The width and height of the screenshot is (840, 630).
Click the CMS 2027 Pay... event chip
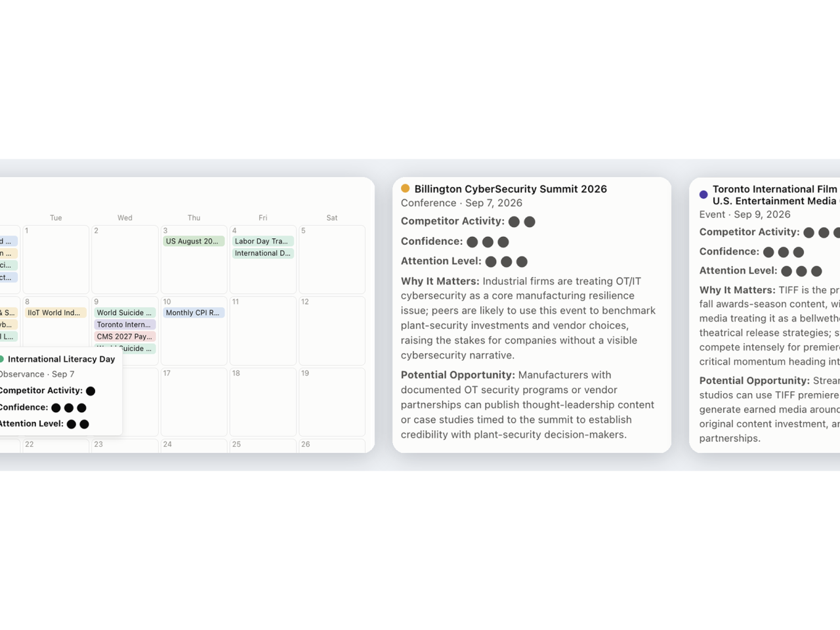[125, 337]
